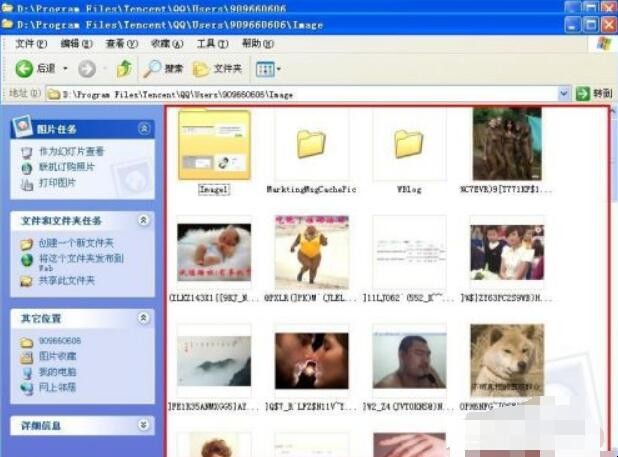The height and width of the screenshot is (457, 618).
Task: Select the muddy people photo thumbnail
Action: [x=507, y=144]
